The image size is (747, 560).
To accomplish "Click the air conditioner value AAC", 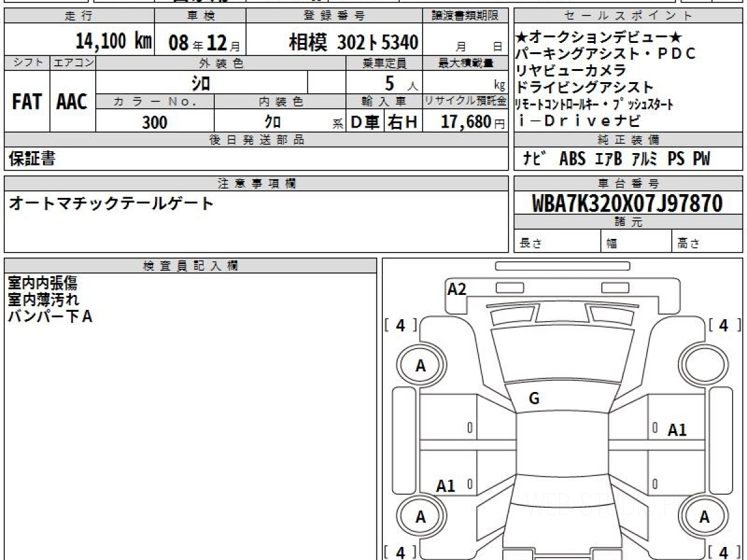I will click(72, 101).
